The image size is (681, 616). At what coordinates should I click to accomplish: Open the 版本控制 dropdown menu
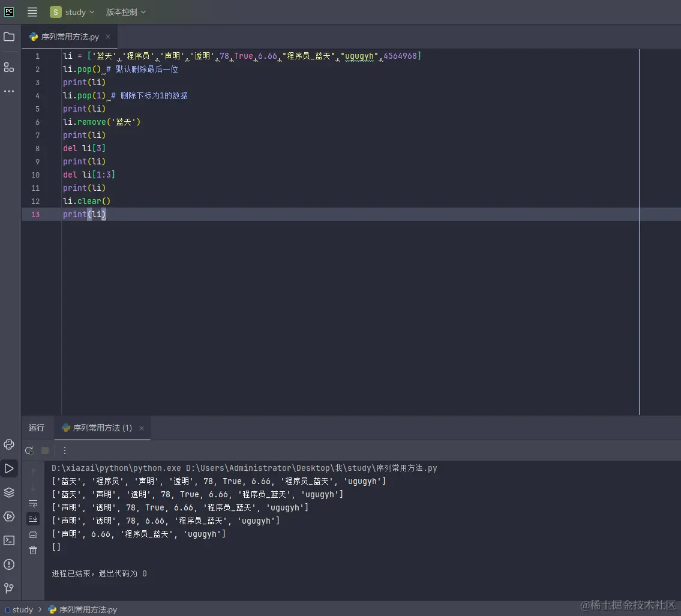tap(126, 12)
